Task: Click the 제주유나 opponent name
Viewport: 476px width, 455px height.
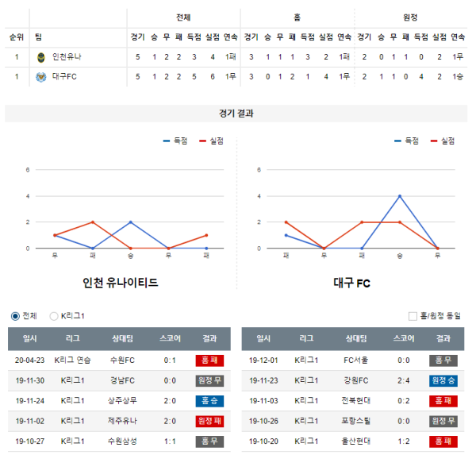Action: 122,421
